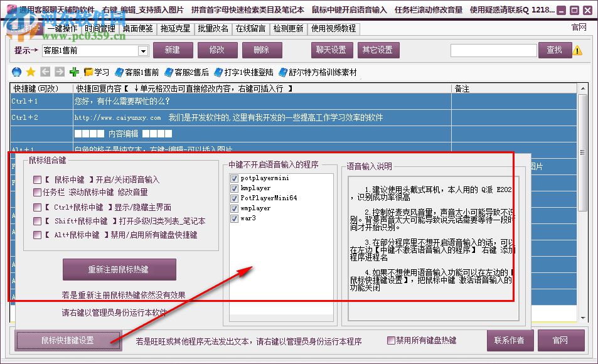
Task: Click the green plus icon in toolbar
Action: coord(74,70)
